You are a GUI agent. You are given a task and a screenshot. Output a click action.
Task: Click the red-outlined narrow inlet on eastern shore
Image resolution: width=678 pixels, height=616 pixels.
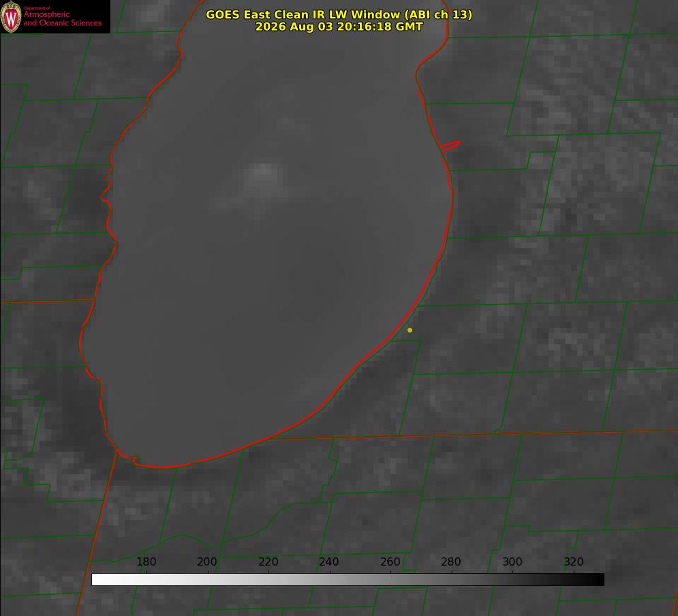pos(450,146)
